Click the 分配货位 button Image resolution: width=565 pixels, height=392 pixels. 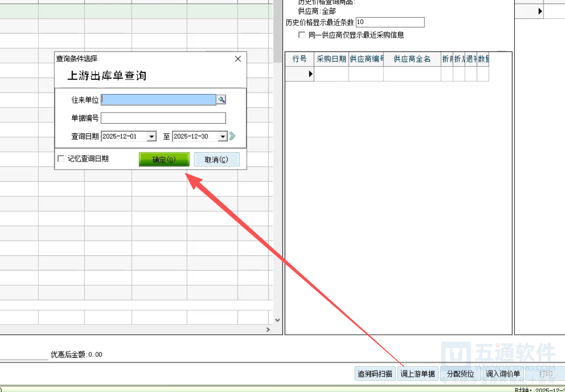tap(460, 374)
